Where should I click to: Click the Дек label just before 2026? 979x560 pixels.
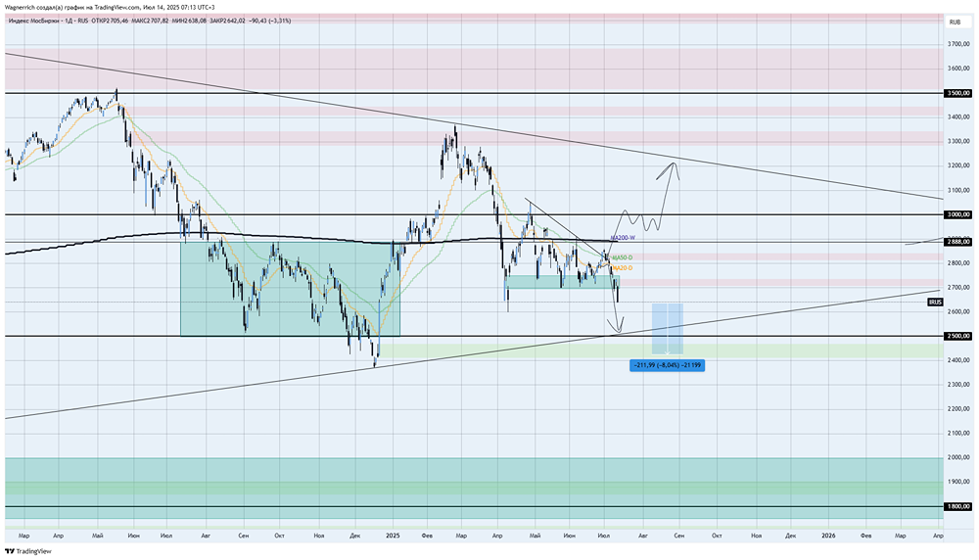tap(790, 536)
